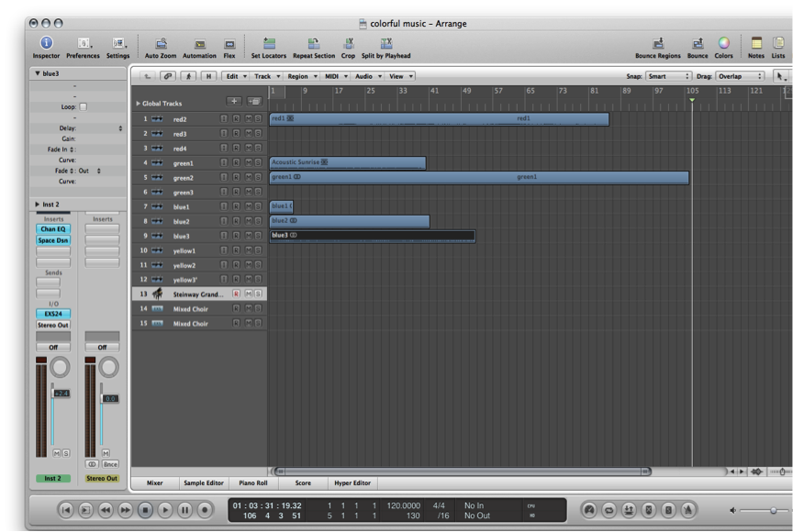
Task: Toggle Automation view in toolbar
Action: click(199, 43)
